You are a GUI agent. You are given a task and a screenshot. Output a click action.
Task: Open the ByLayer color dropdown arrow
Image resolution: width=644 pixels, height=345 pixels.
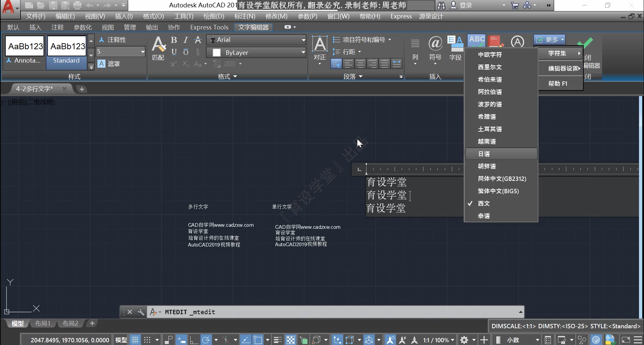pos(303,53)
